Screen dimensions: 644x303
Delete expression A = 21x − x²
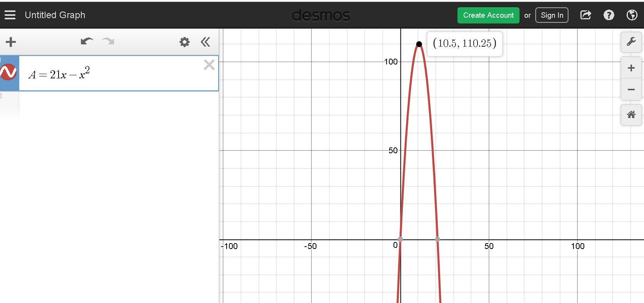tap(209, 65)
